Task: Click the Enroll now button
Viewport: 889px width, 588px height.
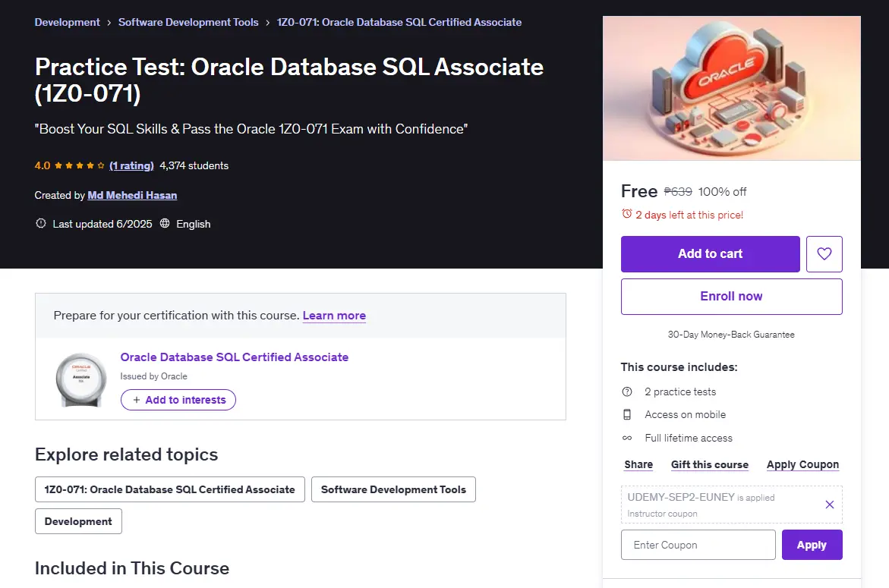Action: (731, 296)
